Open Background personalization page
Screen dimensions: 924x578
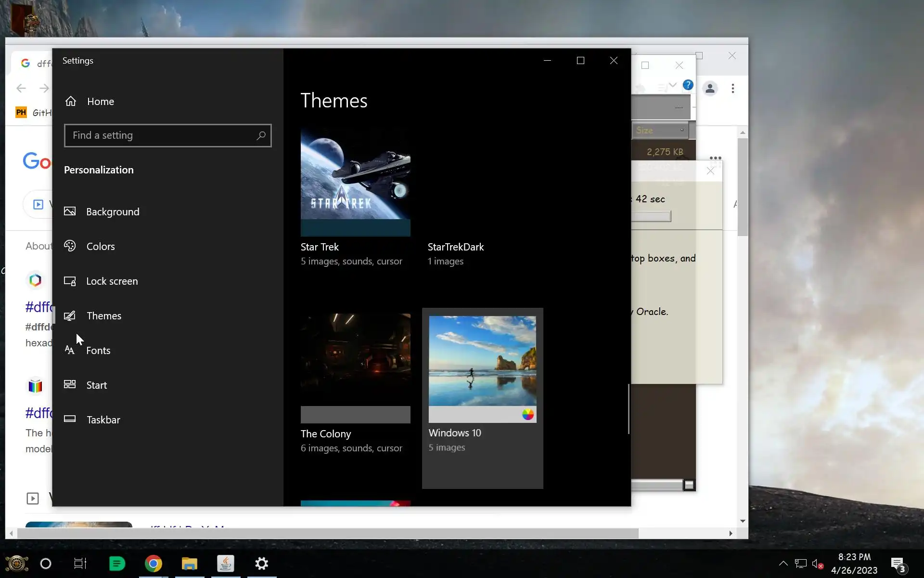pyautogui.click(x=112, y=212)
